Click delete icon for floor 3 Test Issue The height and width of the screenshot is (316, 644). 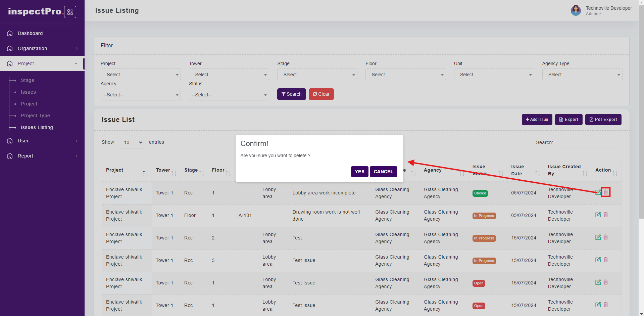(606, 260)
